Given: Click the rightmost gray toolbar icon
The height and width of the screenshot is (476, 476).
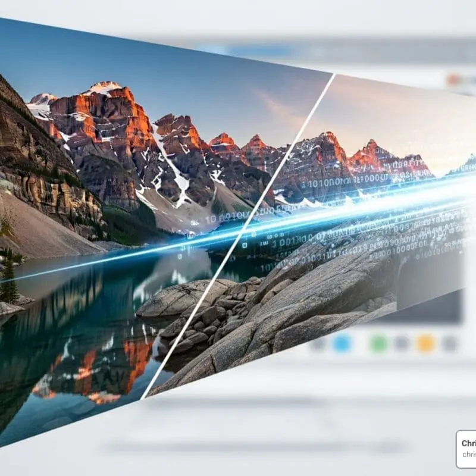Looking at the screenshot, I should (x=448, y=344).
